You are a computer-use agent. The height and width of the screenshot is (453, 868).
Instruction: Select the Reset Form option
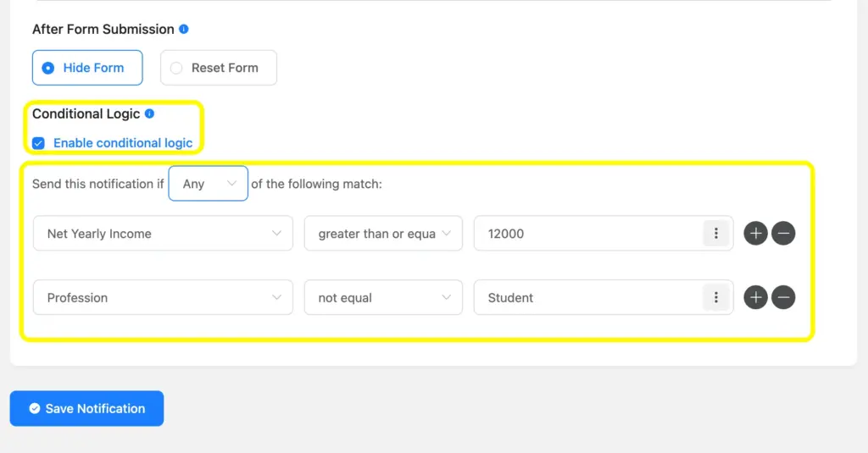pos(219,68)
